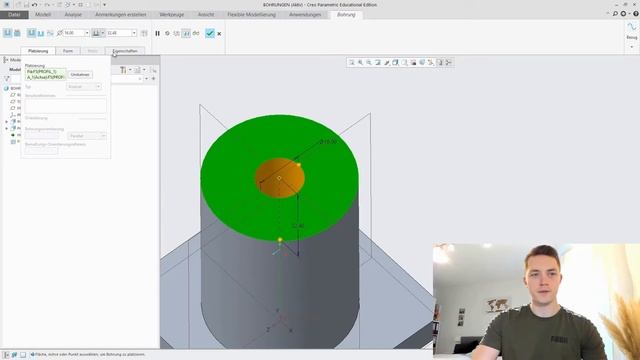This screenshot has width=640, height=360.
Task: Expand the Bezug dropdown arrow
Action: click(x=631, y=47)
